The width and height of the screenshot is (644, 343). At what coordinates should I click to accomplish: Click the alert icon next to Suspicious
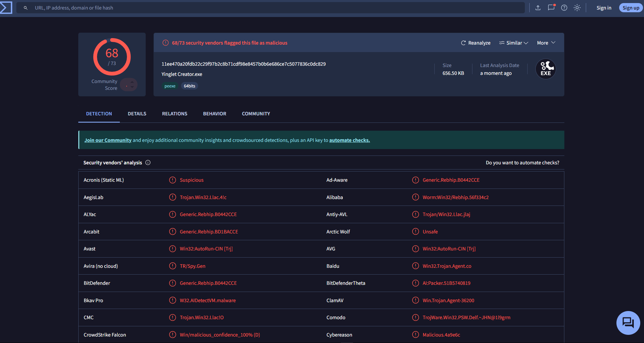point(173,180)
